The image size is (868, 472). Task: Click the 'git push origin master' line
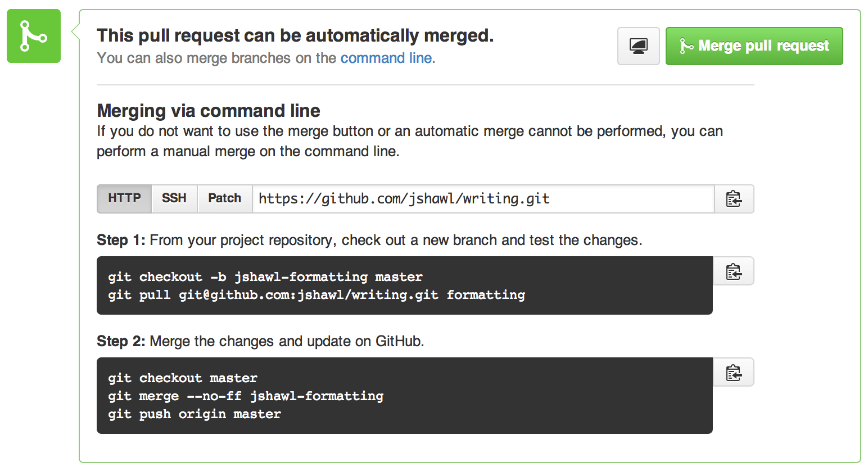point(195,414)
